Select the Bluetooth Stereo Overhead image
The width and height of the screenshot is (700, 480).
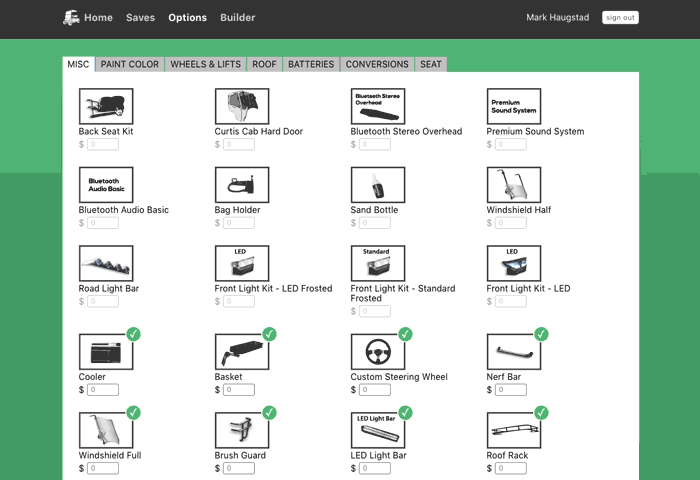click(x=378, y=106)
